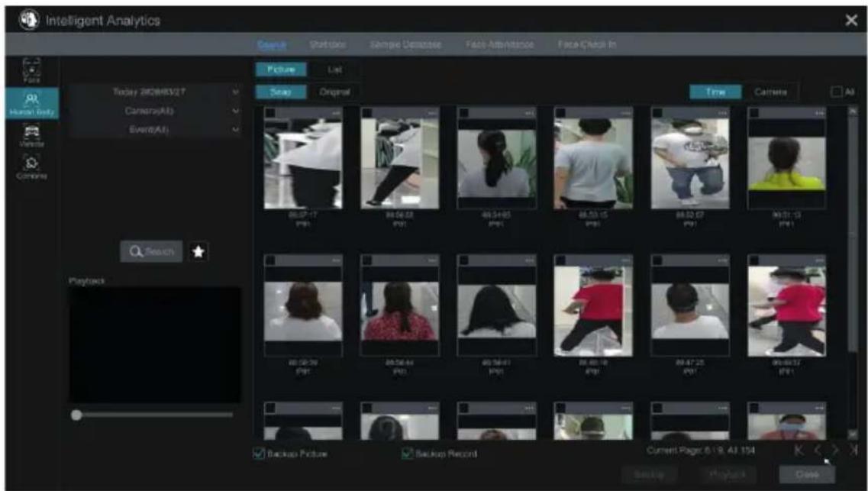Select the Snap image mode

281,92
